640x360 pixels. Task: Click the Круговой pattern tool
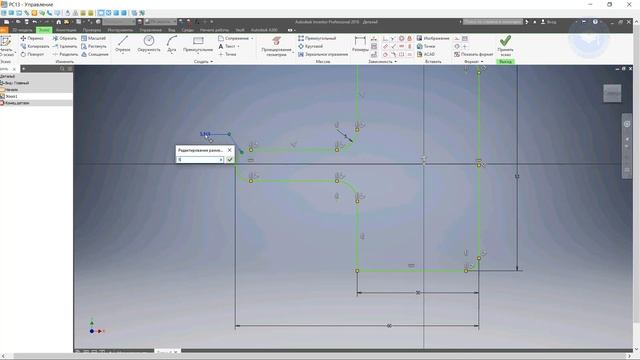pos(310,46)
